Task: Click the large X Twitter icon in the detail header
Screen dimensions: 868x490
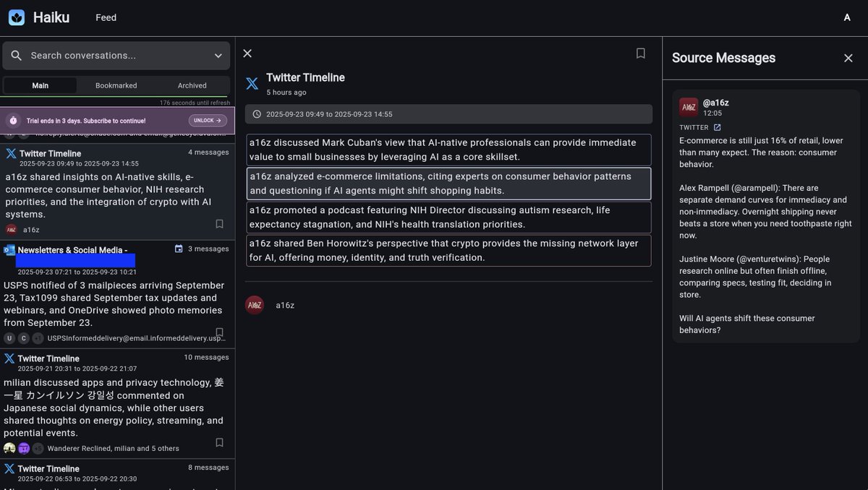Action: click(252, 84)
